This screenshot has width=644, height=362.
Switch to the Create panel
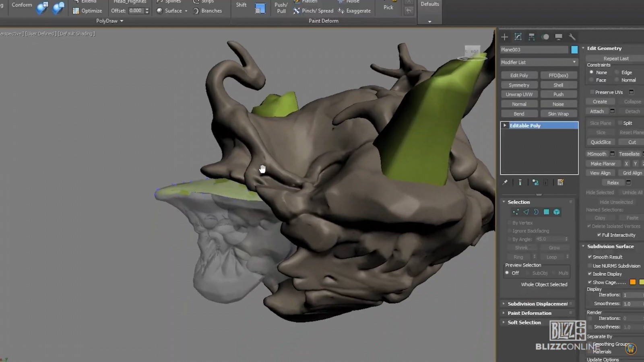pyautogui.click(x=505, y=37)
